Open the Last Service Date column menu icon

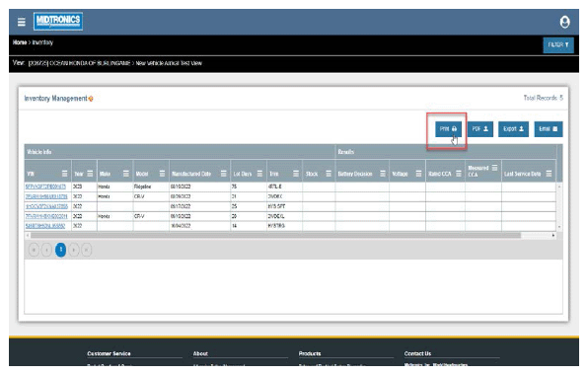[549, 174]
